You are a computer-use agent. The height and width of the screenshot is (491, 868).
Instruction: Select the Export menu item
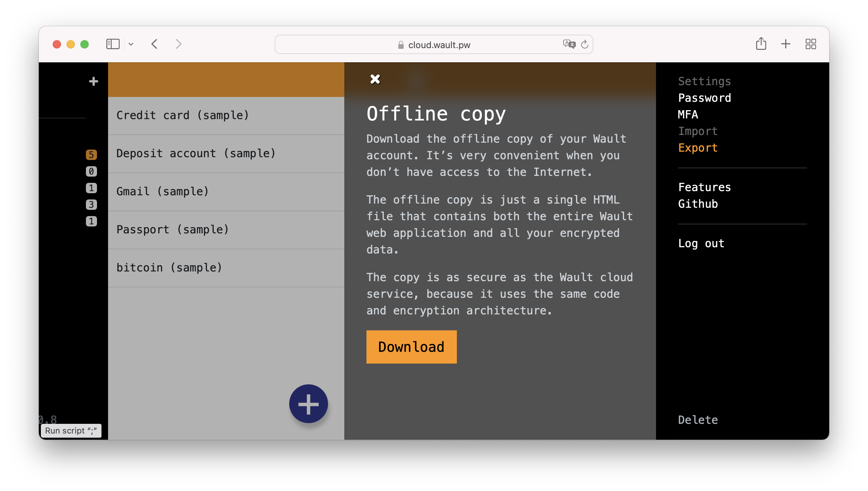698,148
